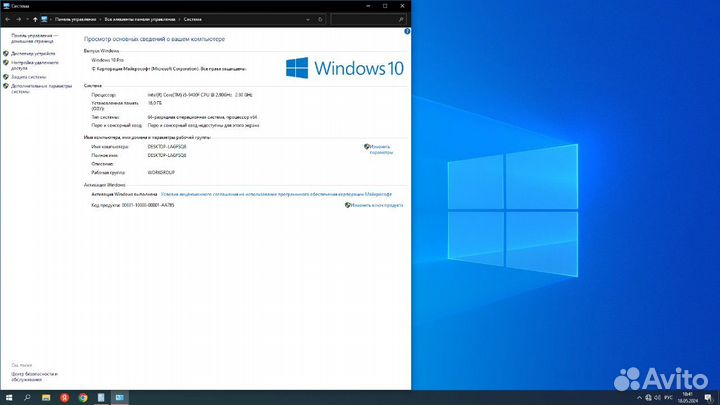Refresh the page using the address bar button
Screen dimensions: 720x405
(x=320, y=19)
